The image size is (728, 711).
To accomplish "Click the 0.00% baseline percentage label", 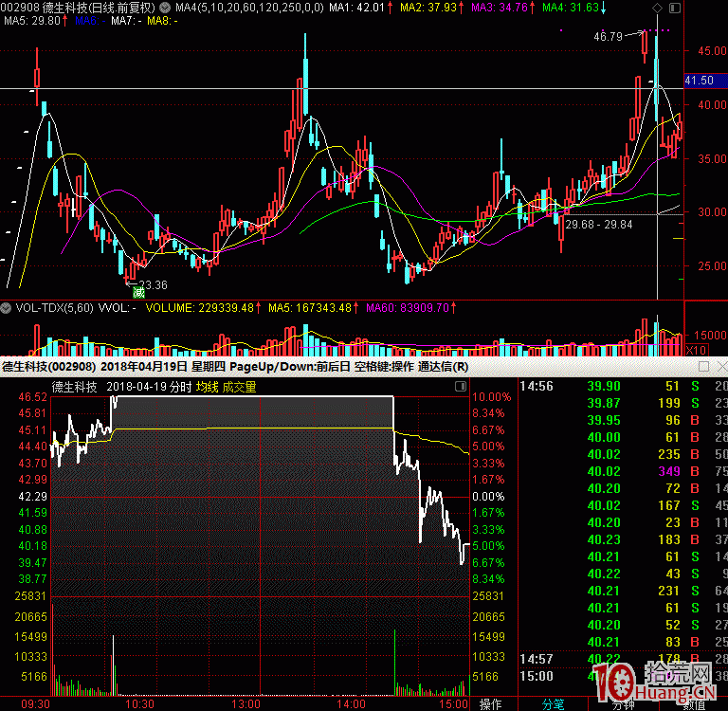I will 488,497.
